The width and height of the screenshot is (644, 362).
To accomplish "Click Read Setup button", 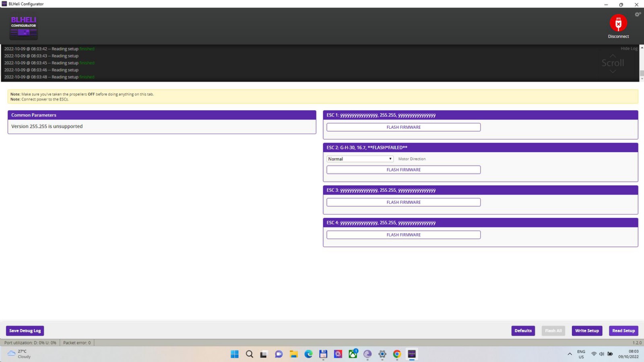I will click(x=623, y=331).
